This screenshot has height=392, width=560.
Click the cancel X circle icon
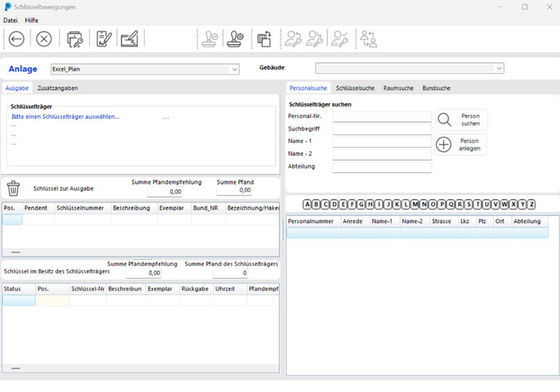(x=44, y=39)
